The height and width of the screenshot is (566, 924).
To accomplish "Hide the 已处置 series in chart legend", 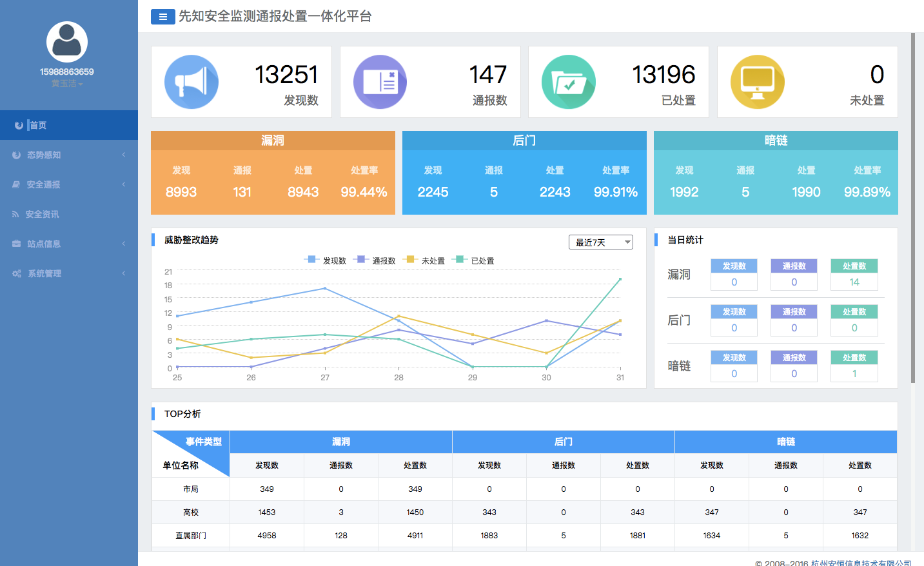I will pos(475,260).
